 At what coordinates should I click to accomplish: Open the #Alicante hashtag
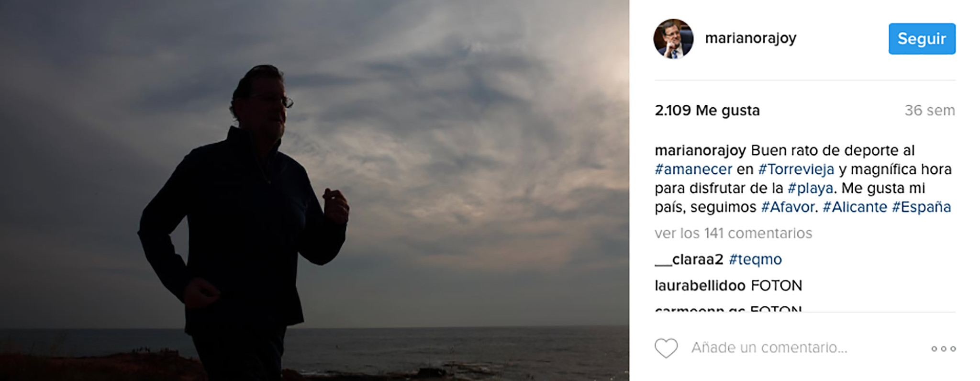pos(855,207)
